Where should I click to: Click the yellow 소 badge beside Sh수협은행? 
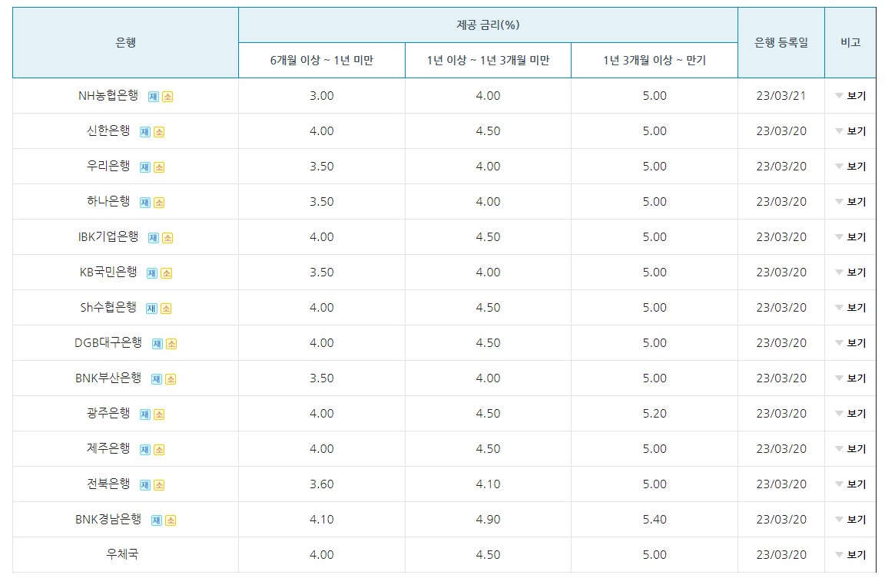pyautogui.click(x=166, y=309)
